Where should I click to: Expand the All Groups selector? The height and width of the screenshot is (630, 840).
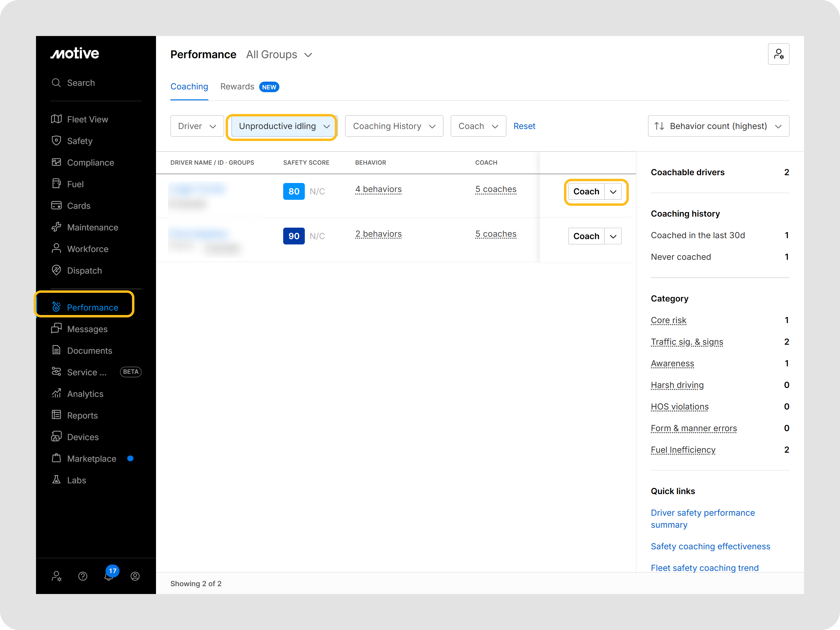[279, 55]
